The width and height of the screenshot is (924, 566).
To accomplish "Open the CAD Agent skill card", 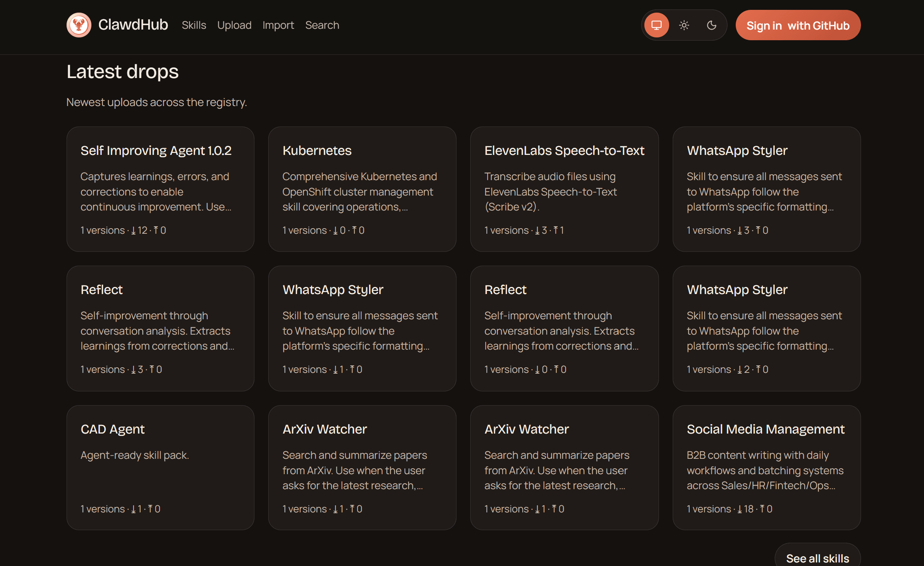I will coord(160,467).
